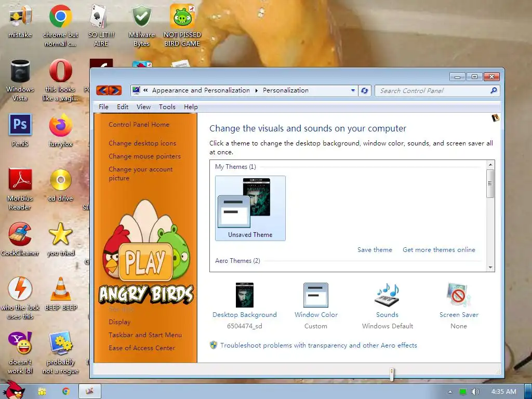
Task: Click the 4:35 AM taskbar clock
Action: 503,392
